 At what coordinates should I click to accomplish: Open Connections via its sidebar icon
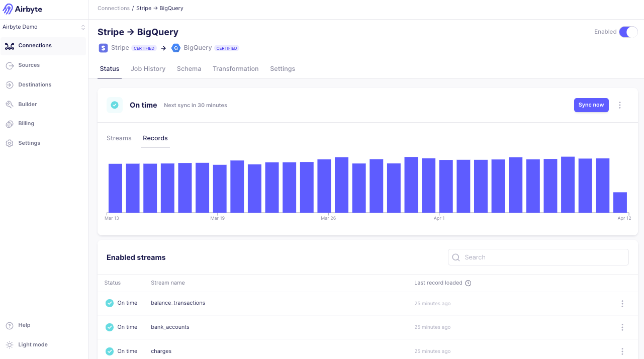tap(9, 46)
